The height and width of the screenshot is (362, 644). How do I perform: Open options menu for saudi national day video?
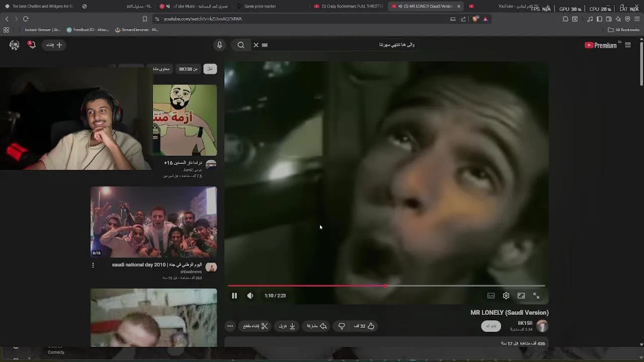[93, 265]
